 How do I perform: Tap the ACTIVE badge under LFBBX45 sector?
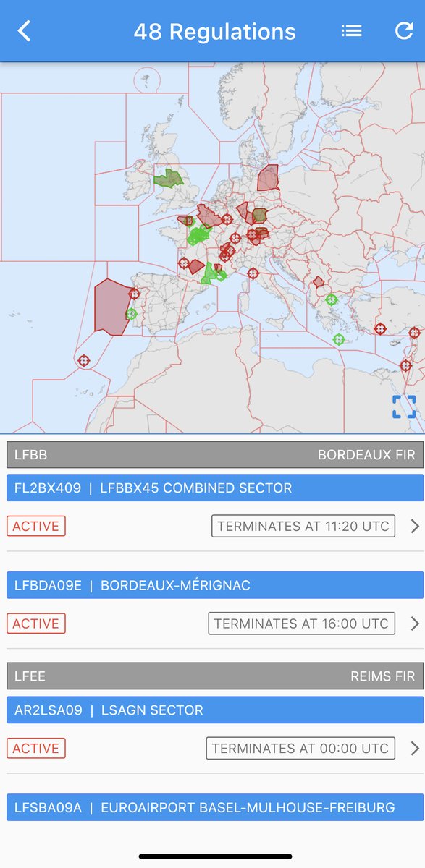(36, 526)
